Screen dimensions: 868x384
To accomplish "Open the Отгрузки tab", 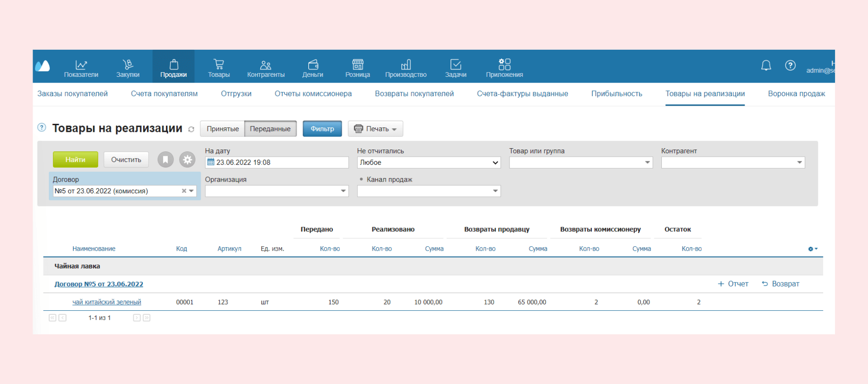I will click(236, 94).
